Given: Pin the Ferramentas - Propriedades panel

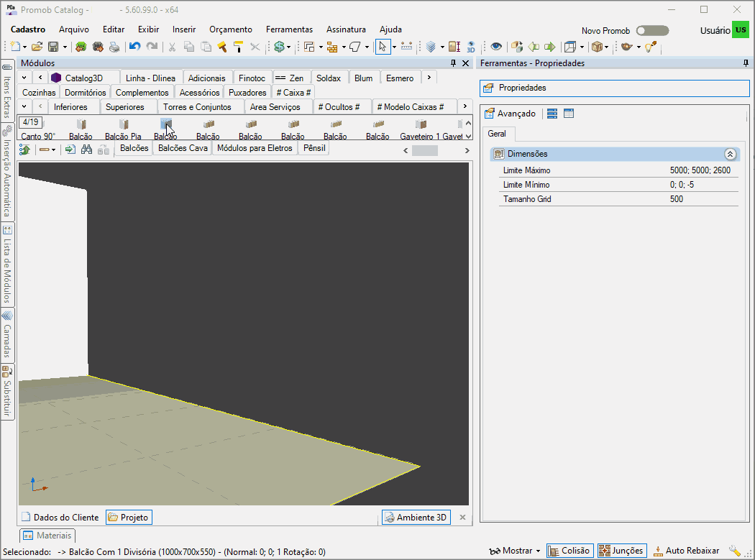Looking at the screenshot, I should (746, 63).
